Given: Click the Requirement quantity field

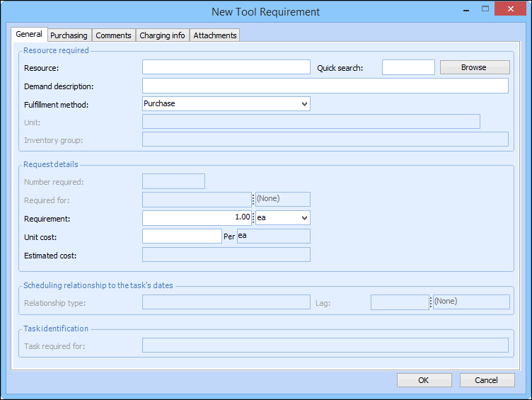Looking at the screenshot, I should click(x=197, y=218).
